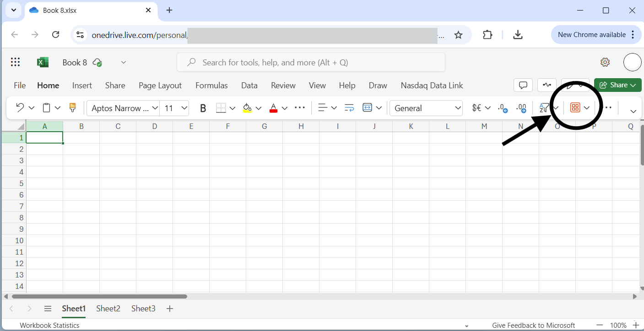644x331 pixels.
Task: Open the Undo history dropdown arrow
Action: point(31,108)
